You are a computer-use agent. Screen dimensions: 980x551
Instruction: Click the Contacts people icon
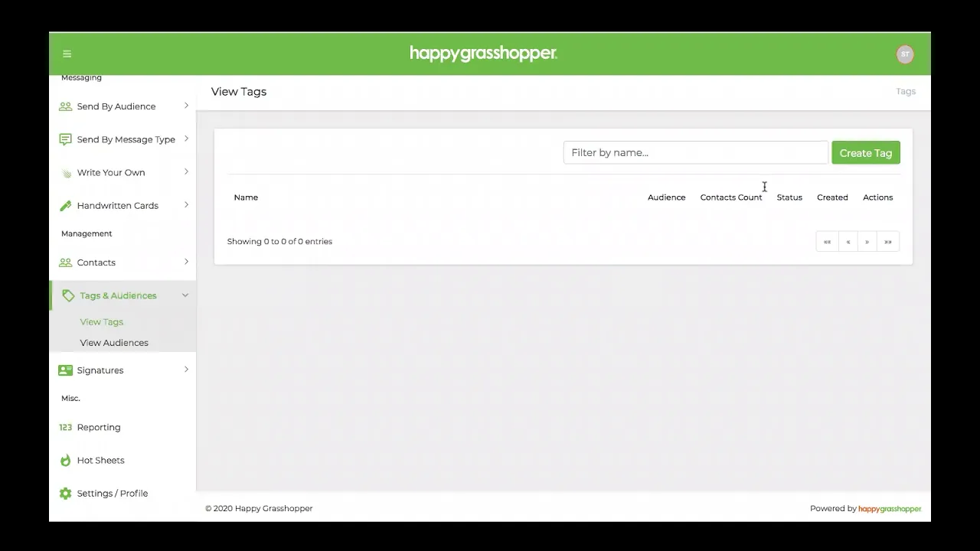click(x=66, y=262)
